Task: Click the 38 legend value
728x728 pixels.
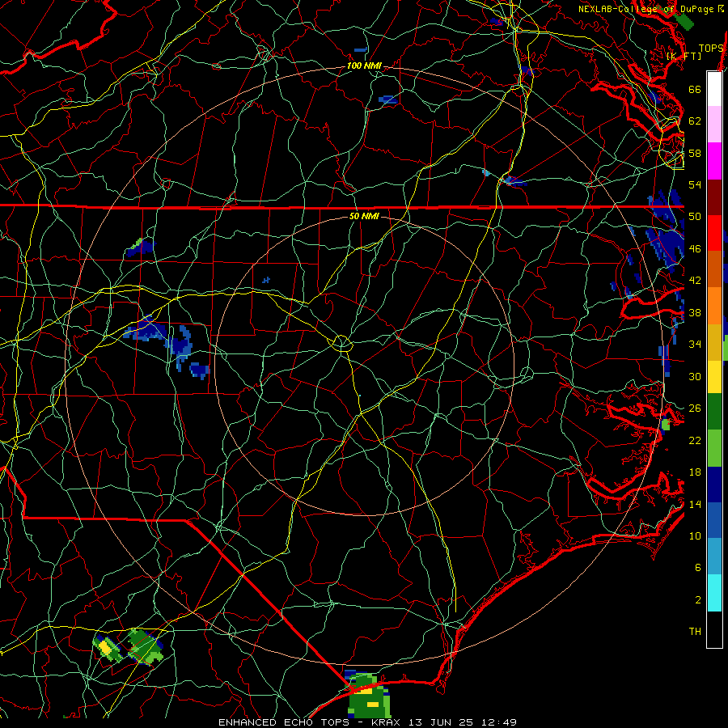Action: click(x=695, y=312)
